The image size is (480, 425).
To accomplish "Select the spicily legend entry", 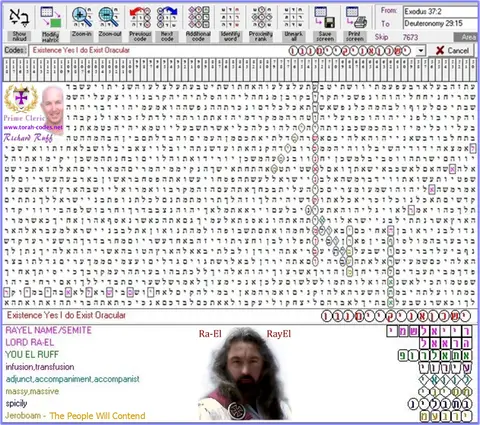I will pyautogui.click(x=16, y=403).
